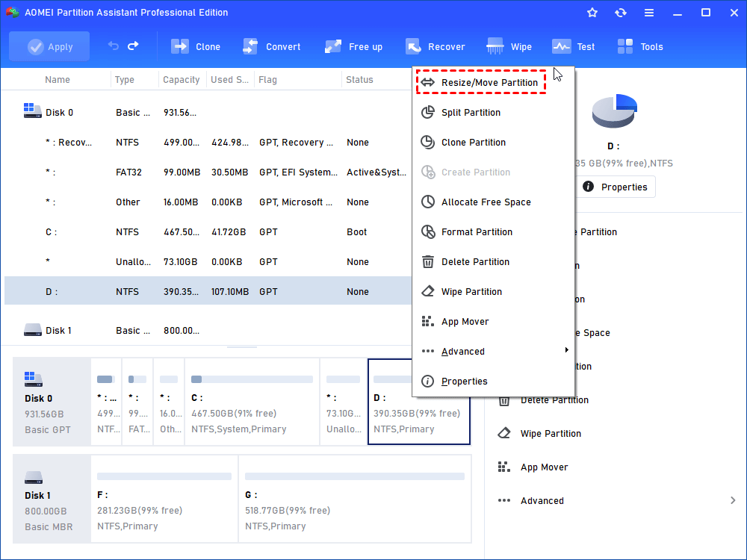The width and height of the screenshot is (747, 560).
Task: Click the D: pie chart graphic
Action: pos(615,111)
